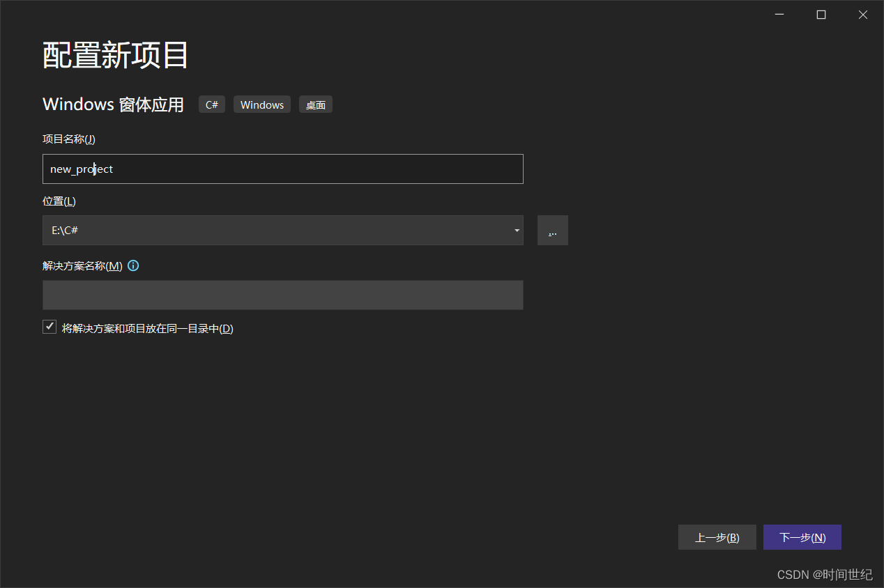884x588 pixels.
Task: Click the close window icon
Action: pyautogui.click(x=862, y=14)
